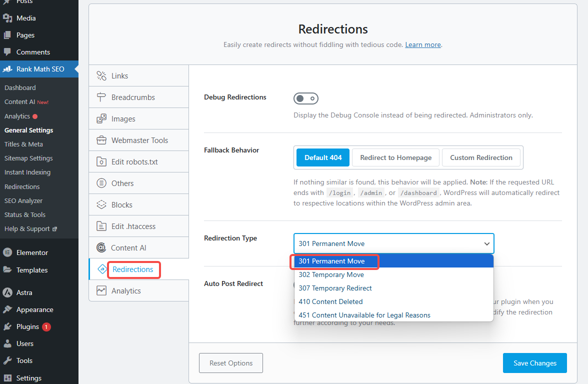The image size is (588, 384).
Task: Select 410 Content Deleted option
Action: click(330, 301)
